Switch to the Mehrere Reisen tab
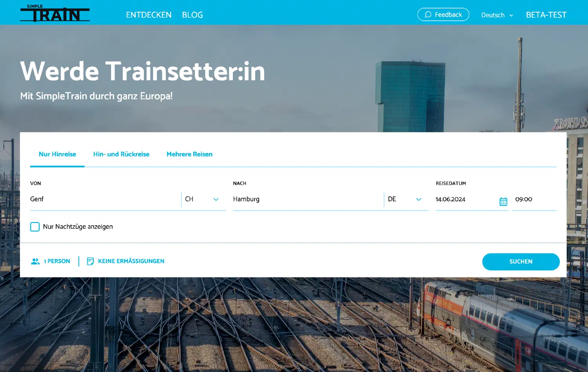 [189, 154]
